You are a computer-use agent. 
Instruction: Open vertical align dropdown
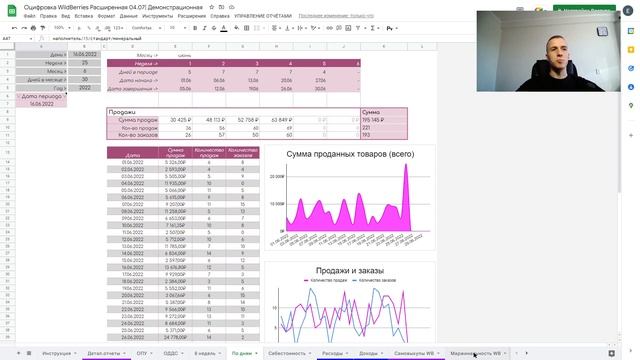(289, 28)
